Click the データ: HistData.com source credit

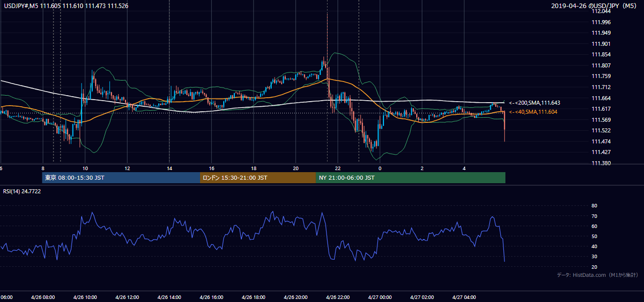click(598, 275)
